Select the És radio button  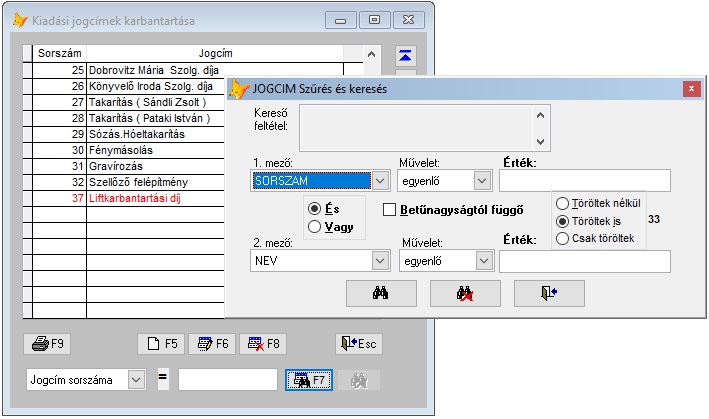(x=314, y=209)
